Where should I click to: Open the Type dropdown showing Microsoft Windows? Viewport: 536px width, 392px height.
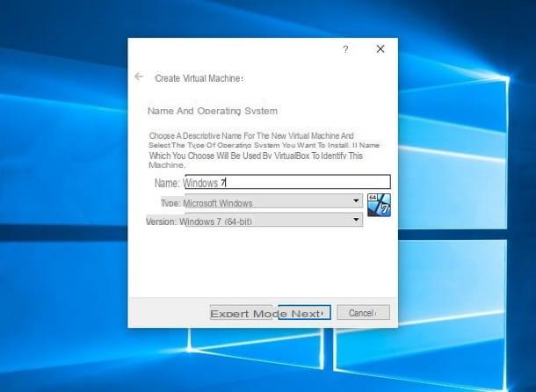tap(273, 201)
